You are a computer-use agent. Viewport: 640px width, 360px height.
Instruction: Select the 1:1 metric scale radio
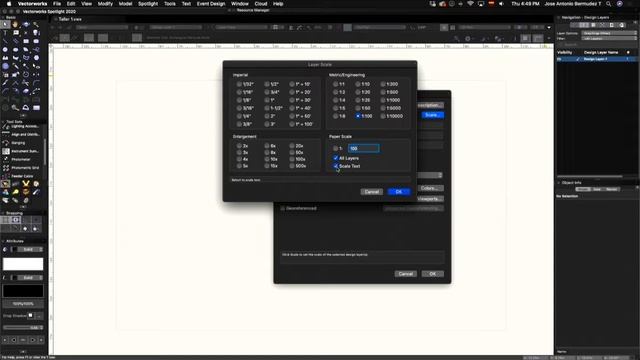pos(336,84)
